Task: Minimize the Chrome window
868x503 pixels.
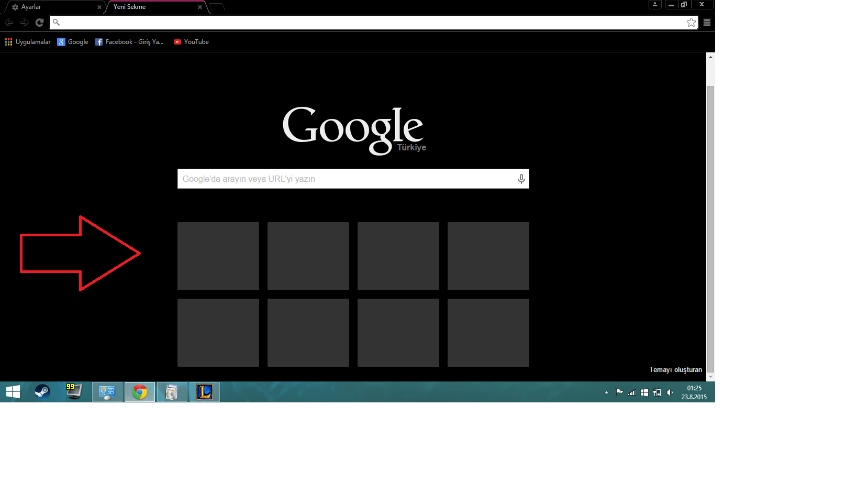Action: (x=671, y=4)
